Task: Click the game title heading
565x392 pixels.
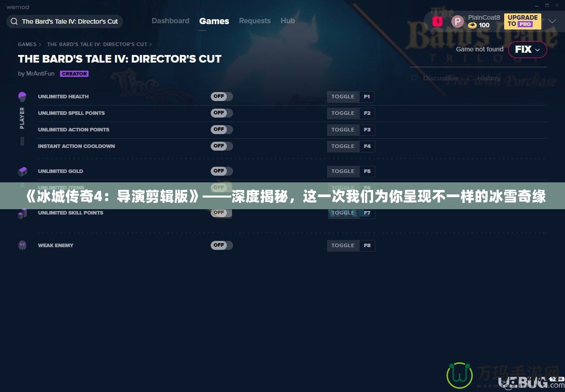Action: coord(119,59)
